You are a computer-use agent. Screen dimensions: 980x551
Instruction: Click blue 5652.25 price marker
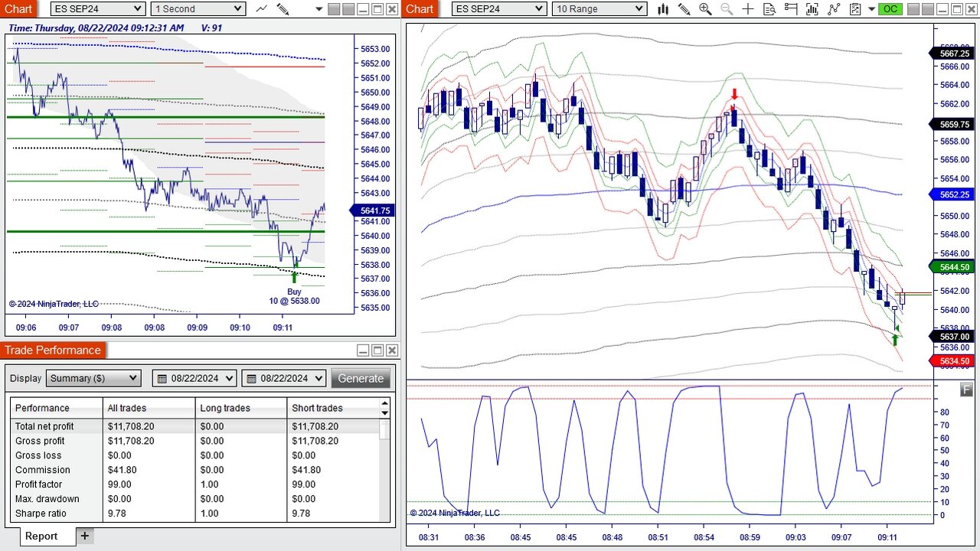pos(950,194)
